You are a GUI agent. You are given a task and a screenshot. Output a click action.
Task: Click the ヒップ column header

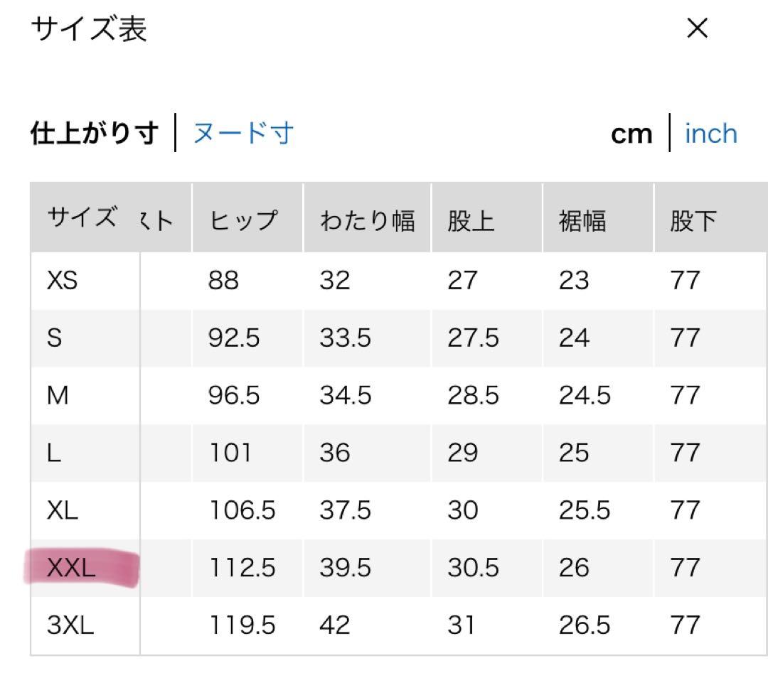[243, 220]
